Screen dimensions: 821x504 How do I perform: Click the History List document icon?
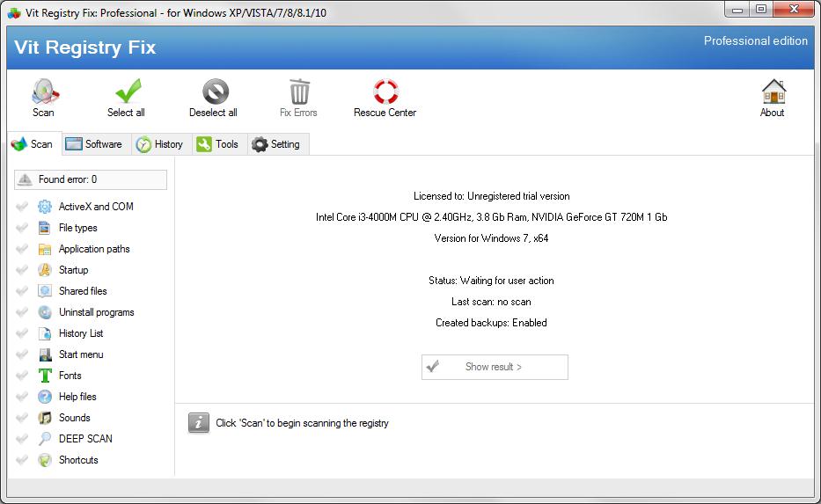(45, 333)
